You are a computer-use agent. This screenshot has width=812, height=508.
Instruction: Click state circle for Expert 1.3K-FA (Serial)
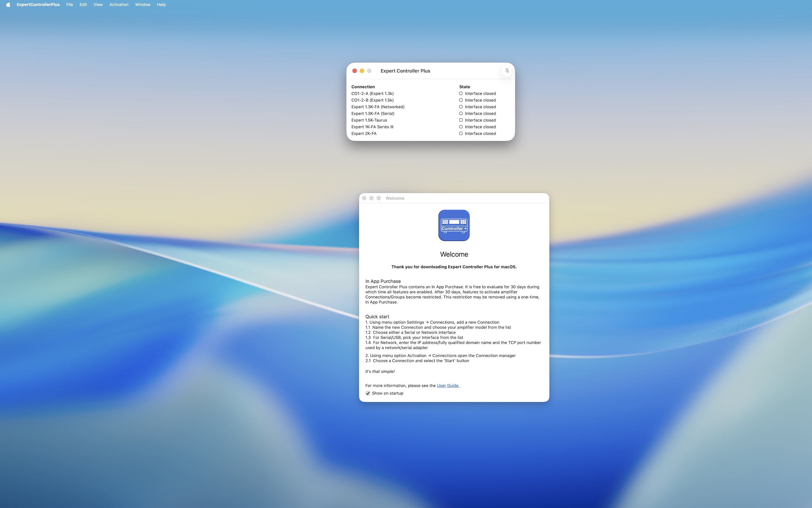click(461, 114)
